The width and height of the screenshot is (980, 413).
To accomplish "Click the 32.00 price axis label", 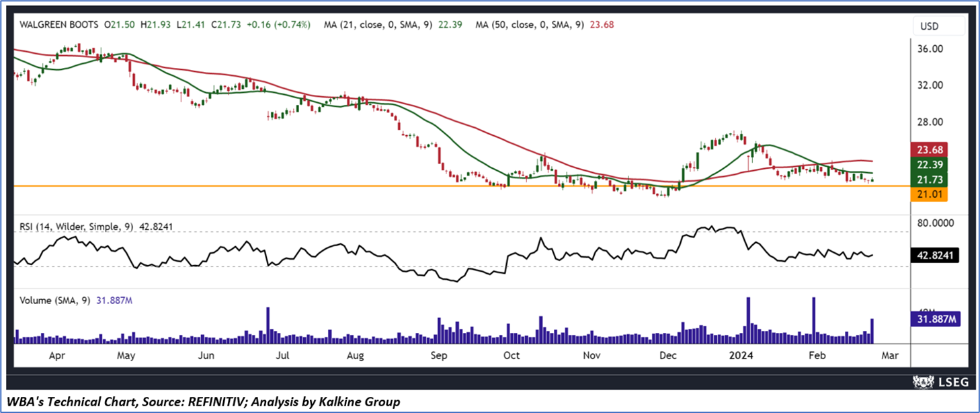I will (x=931, y=85).
